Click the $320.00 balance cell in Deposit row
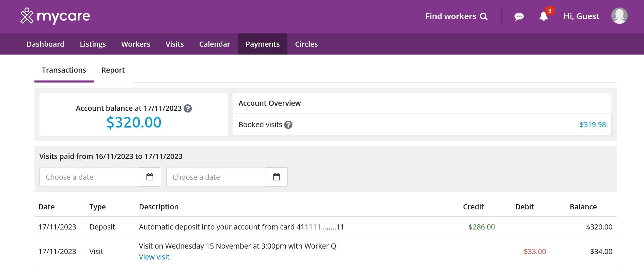 point(599,227)
